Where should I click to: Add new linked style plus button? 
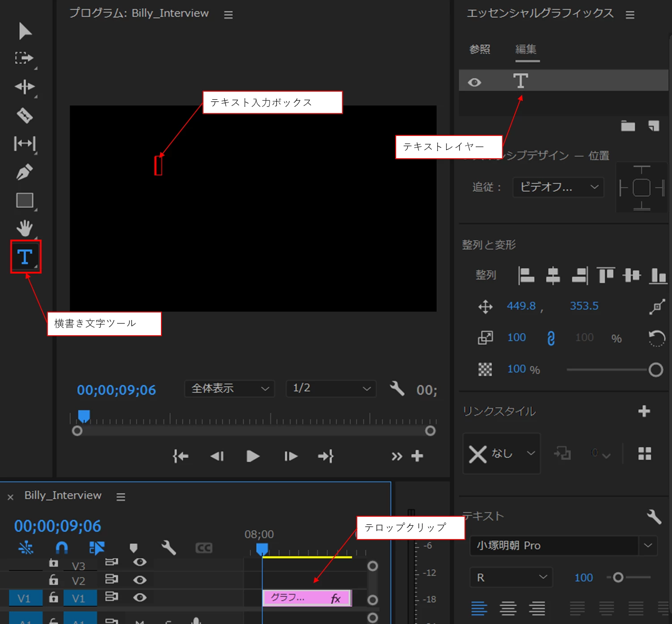[644, 411]
